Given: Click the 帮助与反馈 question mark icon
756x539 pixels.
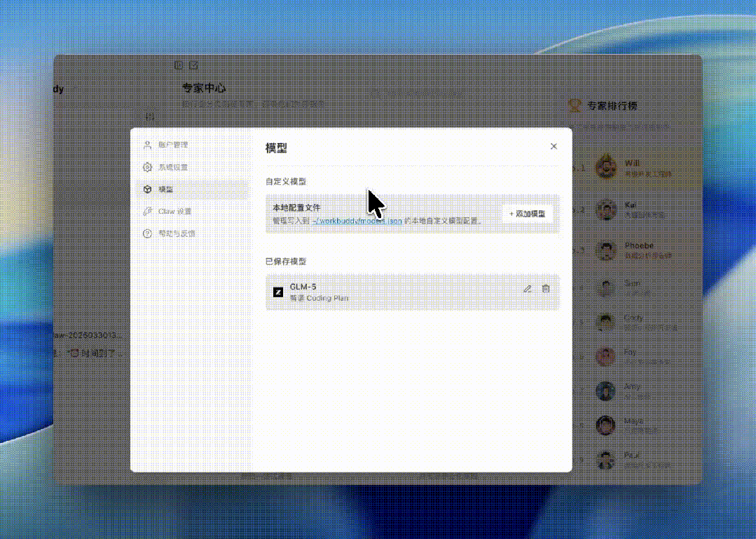Looking at the screenshot, I should pos(147,233).
